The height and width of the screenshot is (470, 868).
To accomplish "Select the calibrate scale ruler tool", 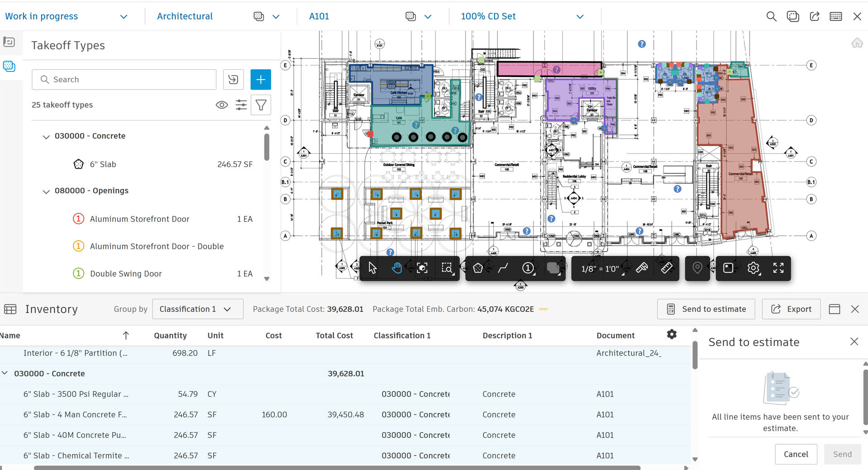I will (x=642, y=268).
